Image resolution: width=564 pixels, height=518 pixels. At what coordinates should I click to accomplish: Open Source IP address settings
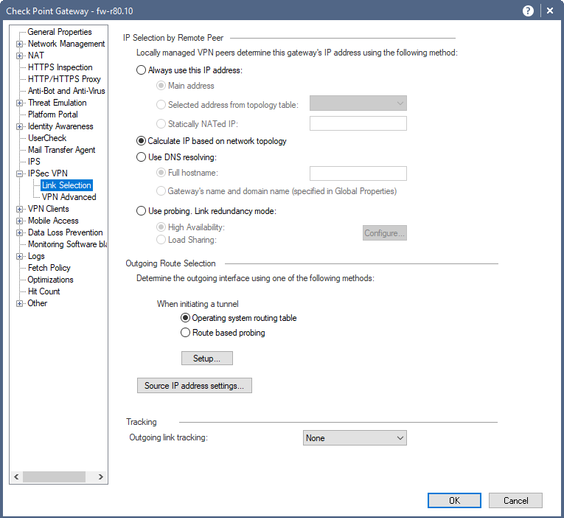[194, 386]
